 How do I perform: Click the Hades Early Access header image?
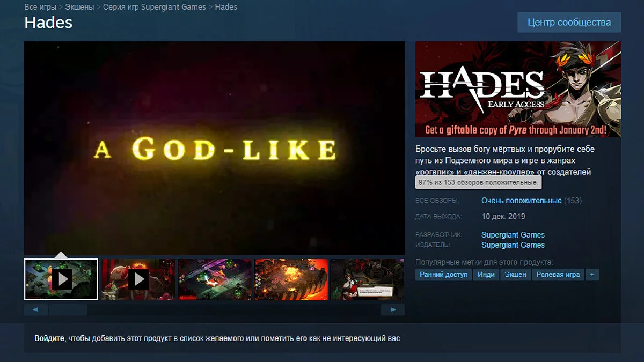pos(518,89)
